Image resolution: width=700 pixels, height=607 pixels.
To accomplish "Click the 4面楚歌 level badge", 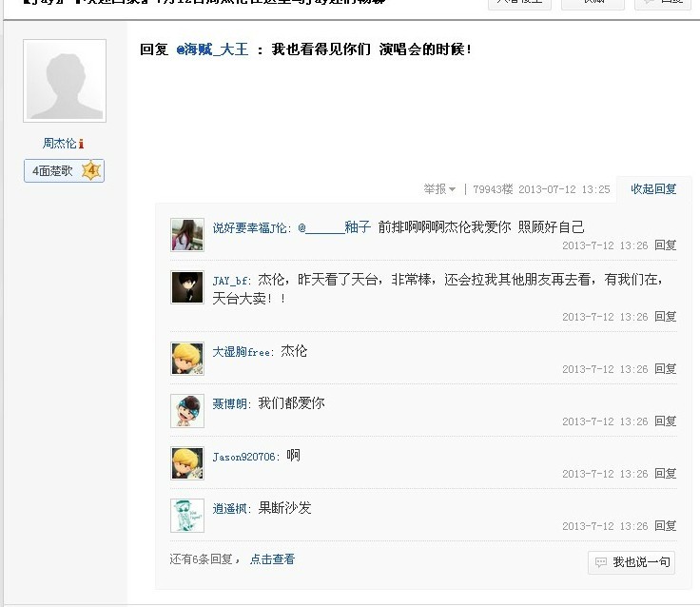I will coord(64,170).
